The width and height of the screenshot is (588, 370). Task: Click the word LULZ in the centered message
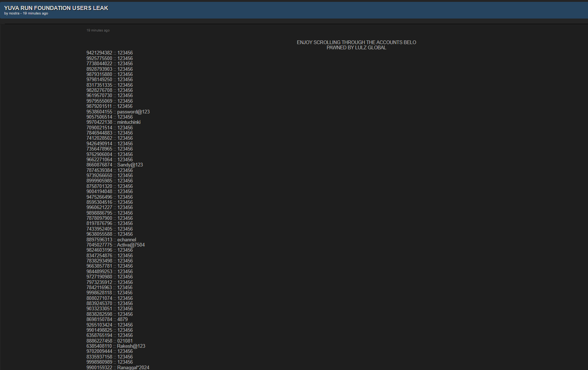[361, 47]
